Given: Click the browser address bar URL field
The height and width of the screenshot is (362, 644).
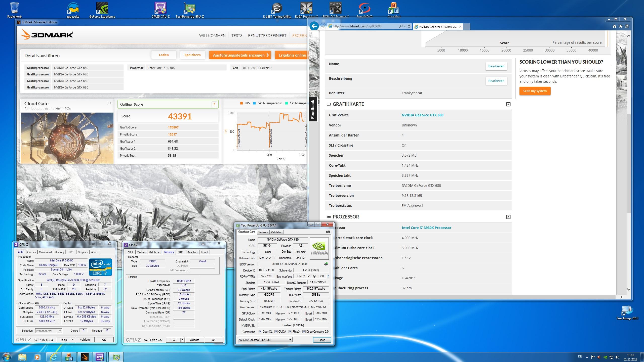Looking at the screenshot, I should tap(364, 26).
